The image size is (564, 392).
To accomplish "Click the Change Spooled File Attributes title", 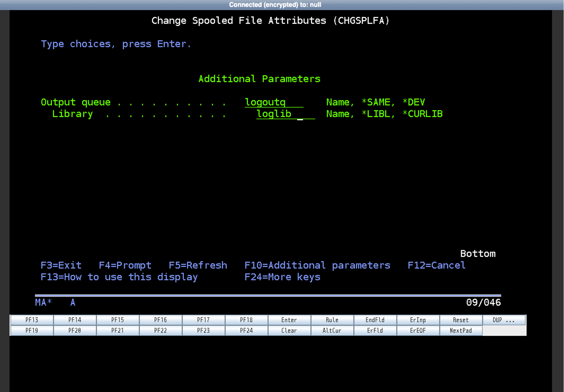I will click(x=270, y=21).
